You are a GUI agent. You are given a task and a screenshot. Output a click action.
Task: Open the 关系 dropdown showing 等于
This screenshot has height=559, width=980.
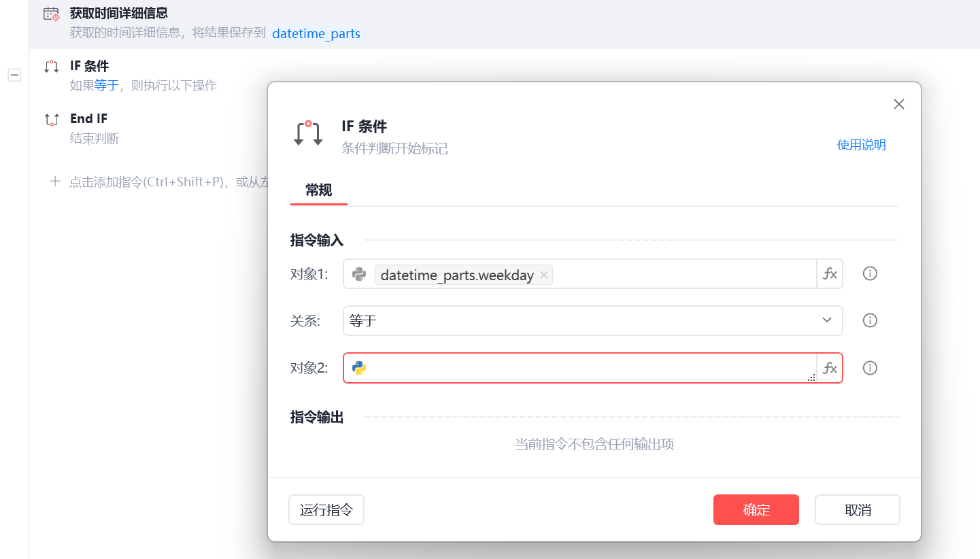click(592, 320)
